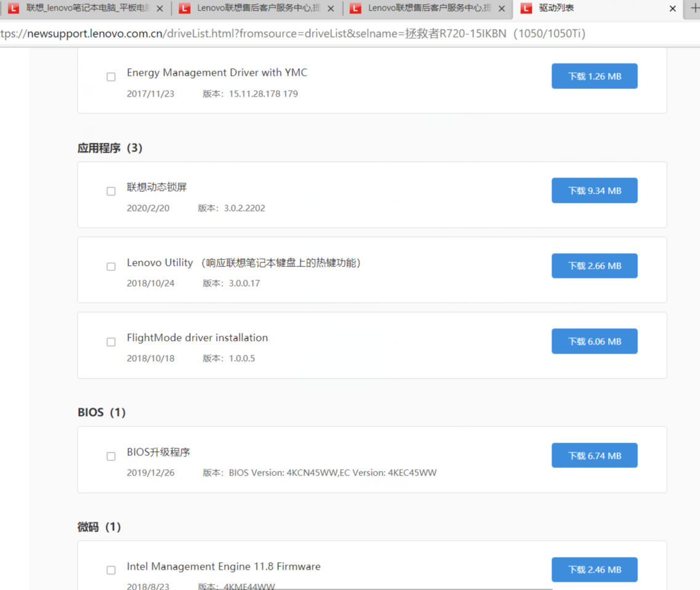Check the FlightMode driver installation box
The width and height of the screenshot is (700, 590).
(x=111, y=342)
